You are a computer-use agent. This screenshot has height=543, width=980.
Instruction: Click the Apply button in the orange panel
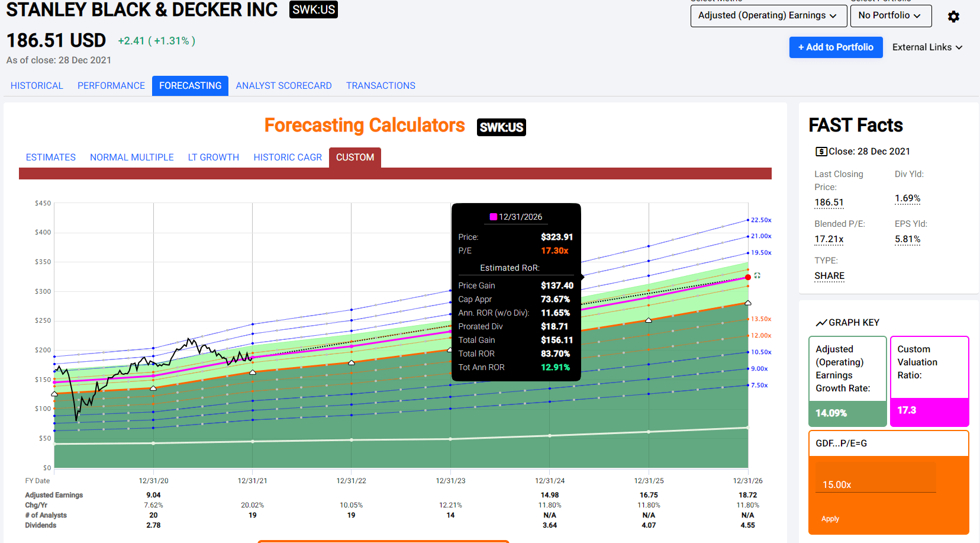point(830,519)
